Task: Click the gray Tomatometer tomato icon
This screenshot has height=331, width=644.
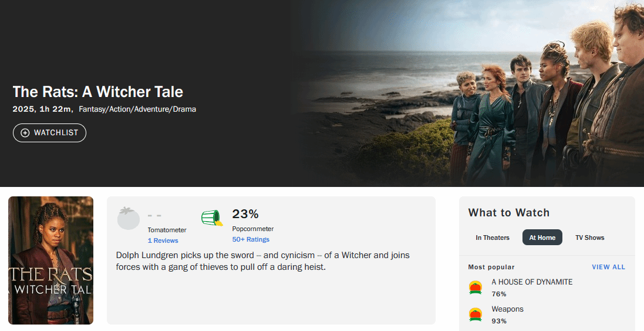Action: [129, 218]
